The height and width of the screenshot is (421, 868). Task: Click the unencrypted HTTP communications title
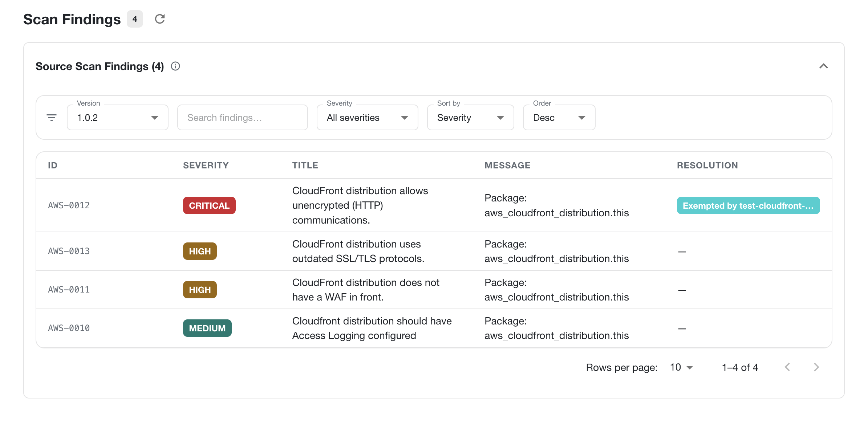coord(360,205)
